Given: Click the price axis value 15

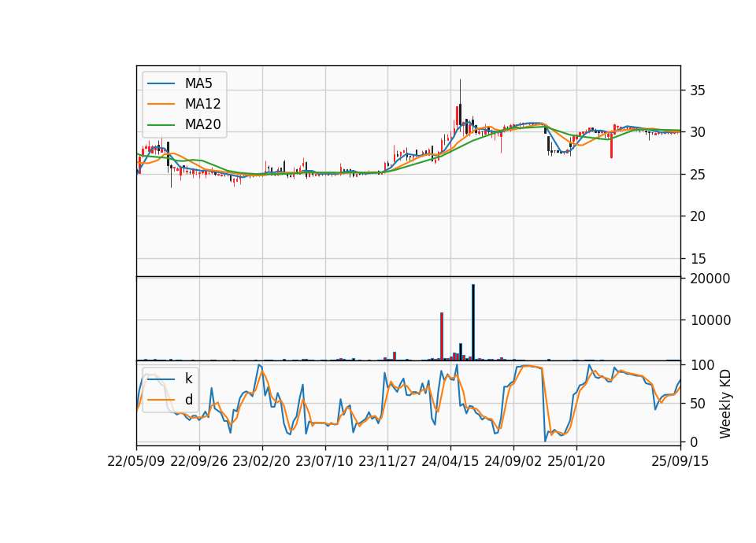Looking at the screenshot, I should coord(698,259).
